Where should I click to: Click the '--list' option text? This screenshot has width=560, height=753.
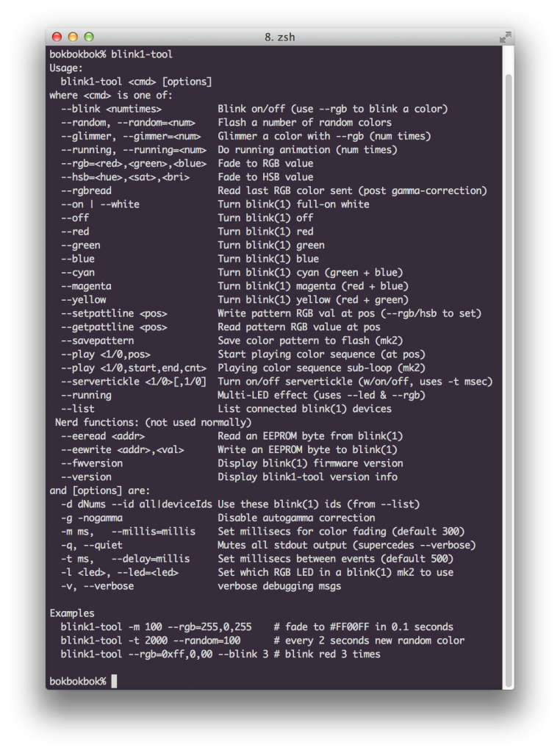click(x=78, y=409)
